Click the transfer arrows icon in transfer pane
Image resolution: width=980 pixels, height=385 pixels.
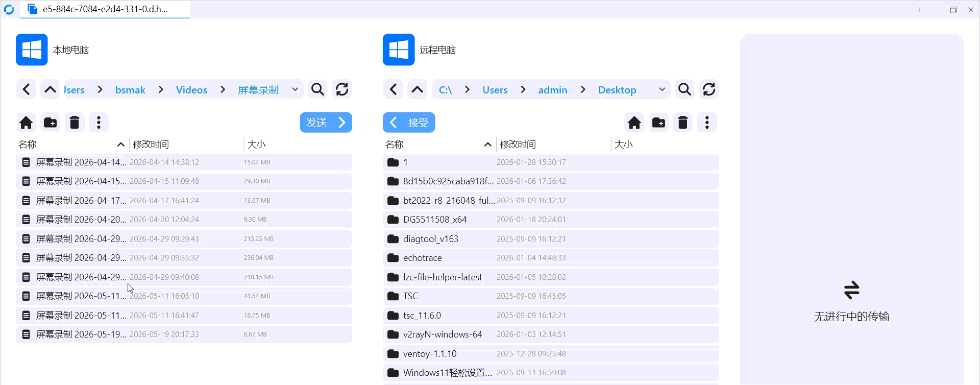[851, 290]
